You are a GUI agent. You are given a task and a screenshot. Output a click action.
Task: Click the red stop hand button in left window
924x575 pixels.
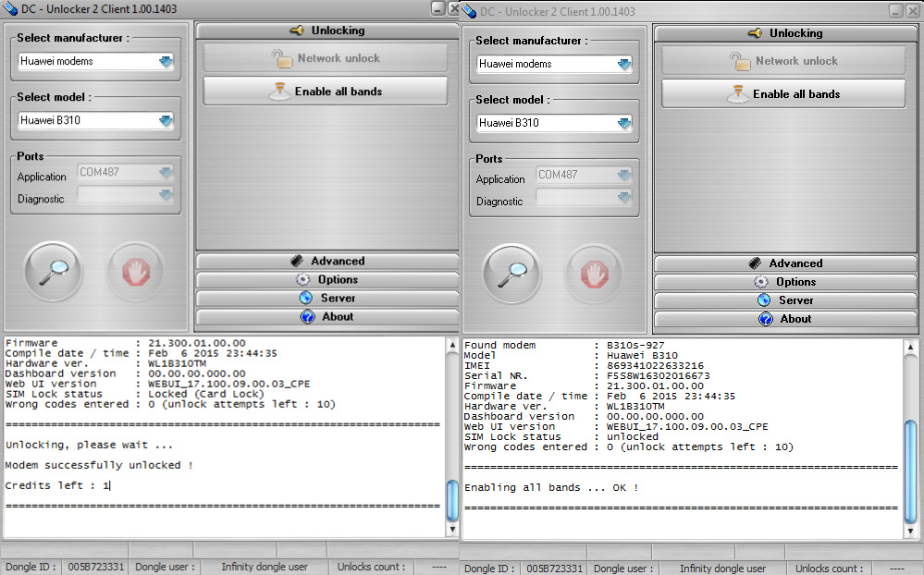click(x=136, y=272)
